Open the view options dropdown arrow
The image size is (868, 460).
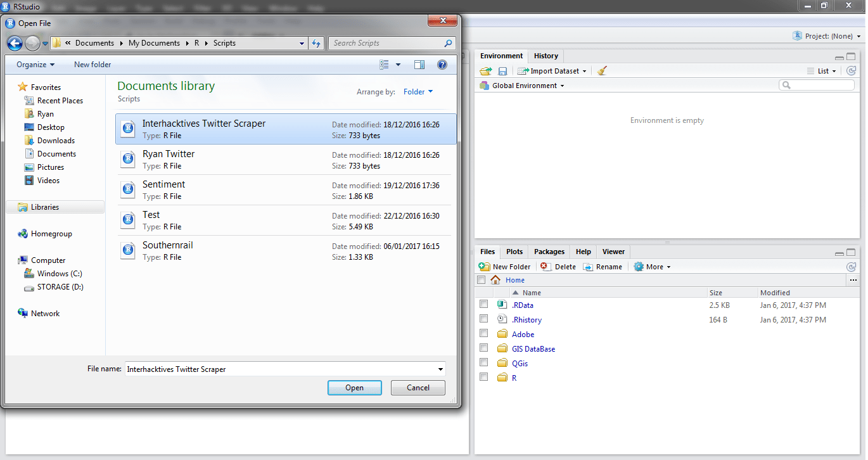click(x=398, y=65)
